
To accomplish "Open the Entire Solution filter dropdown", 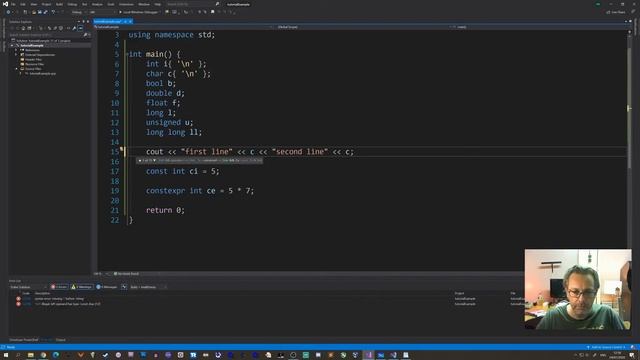I will click(28, 287).
